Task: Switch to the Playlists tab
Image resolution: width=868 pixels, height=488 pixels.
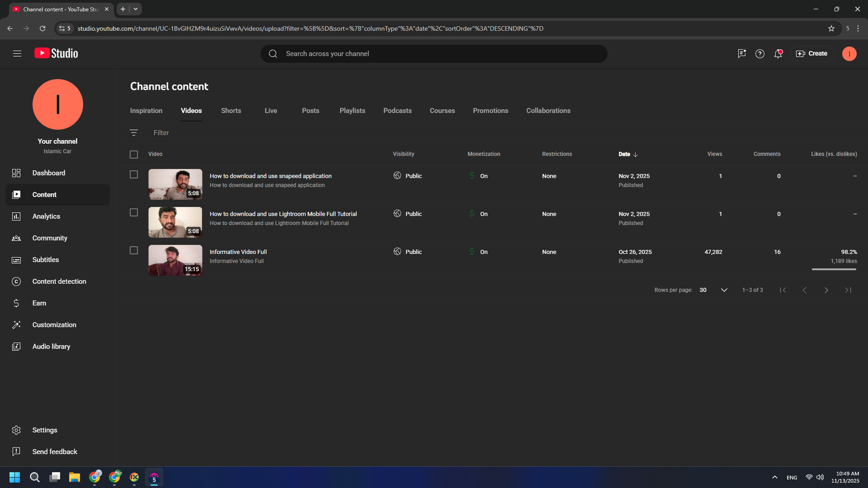Action: click(x=352, y=111)
